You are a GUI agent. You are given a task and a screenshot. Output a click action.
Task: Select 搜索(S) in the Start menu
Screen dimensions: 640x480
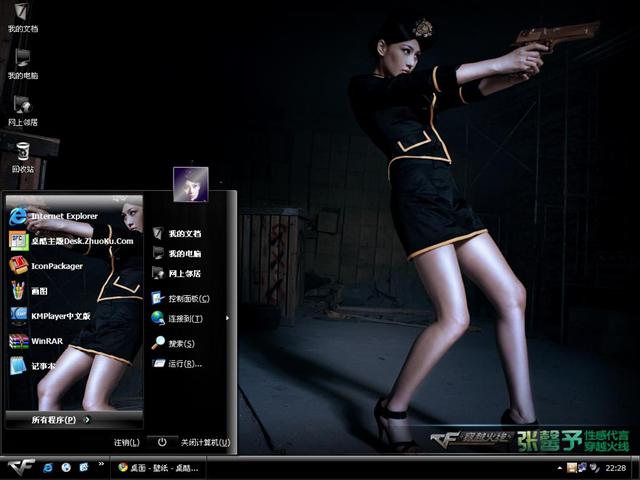pyautogui.click(x=180, y=343)
